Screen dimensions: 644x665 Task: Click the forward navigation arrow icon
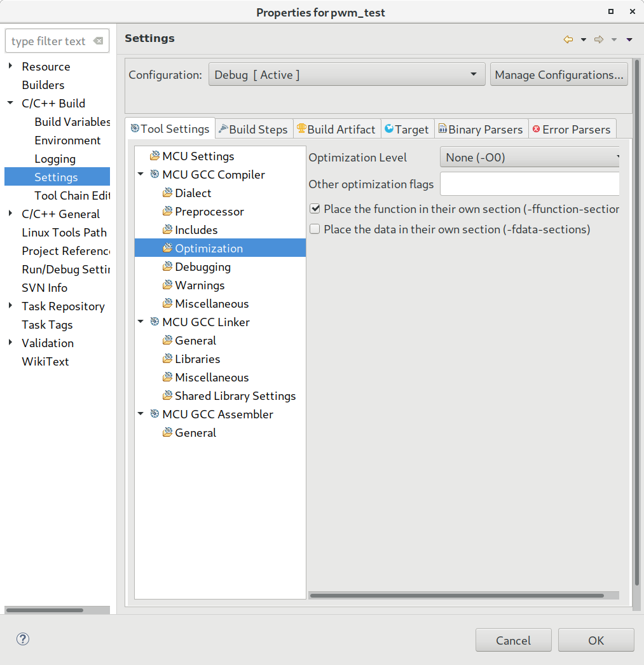pyautogui.click(x=599, y=39)
